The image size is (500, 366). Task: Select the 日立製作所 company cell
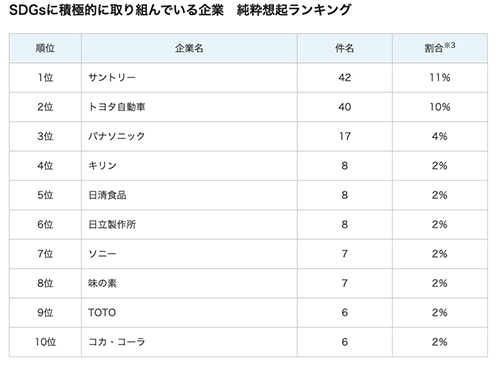tap(189, 224)
